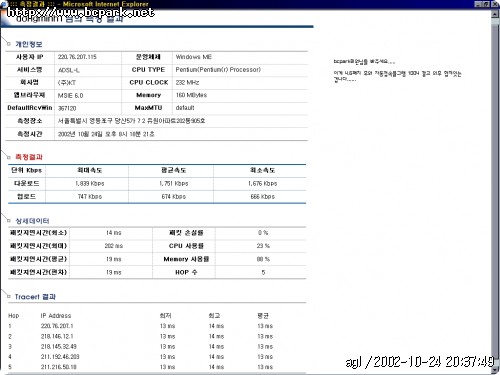This screenshot has width=500, height=375.
Task: Click the DefaultRcvWin label
Action: click(30, 108)
